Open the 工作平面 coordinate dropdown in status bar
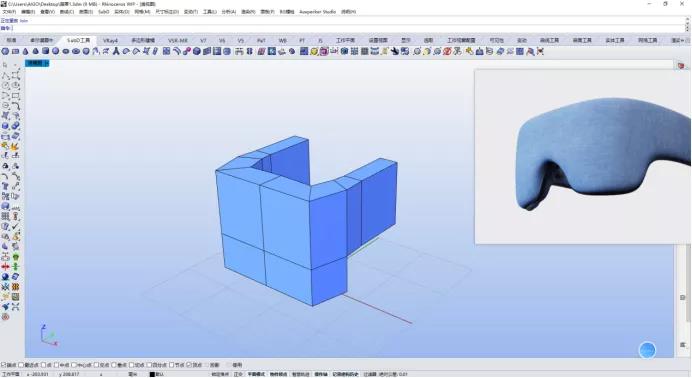Screen dimensions: 692x378 tap(11, 374)
